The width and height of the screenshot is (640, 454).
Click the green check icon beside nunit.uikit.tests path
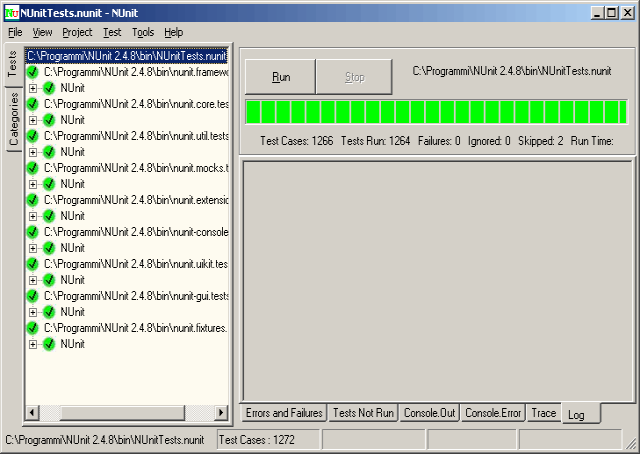(32, 264)
